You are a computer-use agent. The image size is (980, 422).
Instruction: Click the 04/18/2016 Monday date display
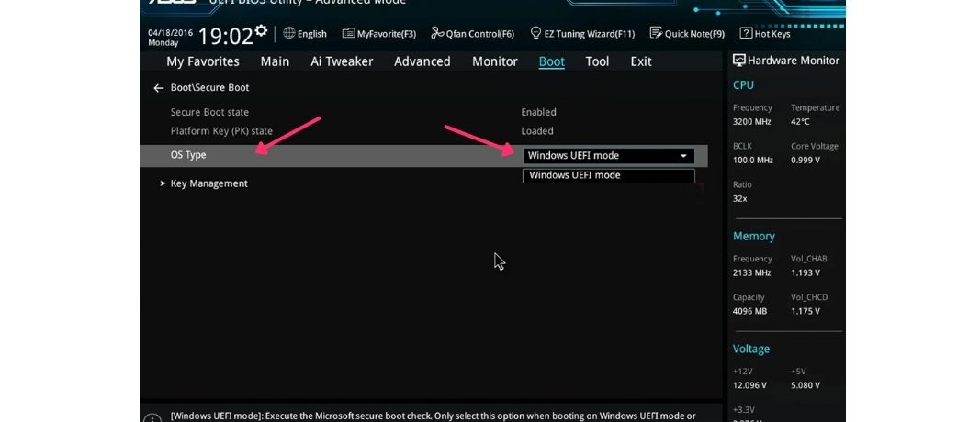171,38
